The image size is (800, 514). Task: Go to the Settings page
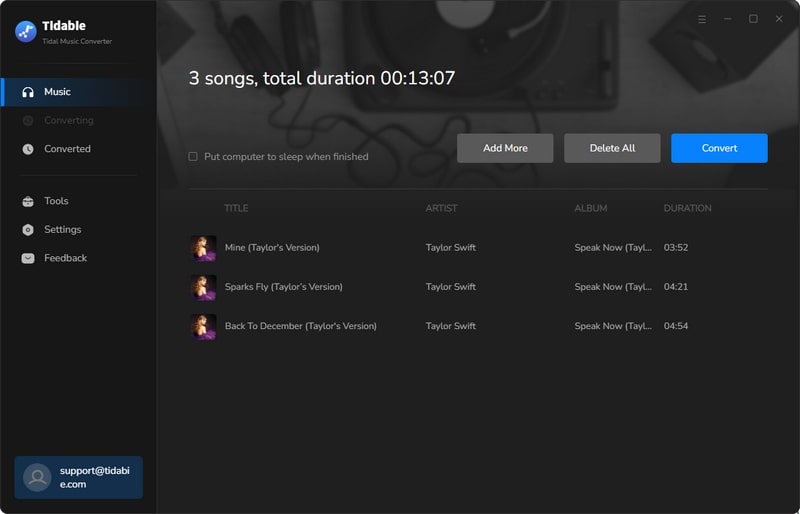click(62, 230)
